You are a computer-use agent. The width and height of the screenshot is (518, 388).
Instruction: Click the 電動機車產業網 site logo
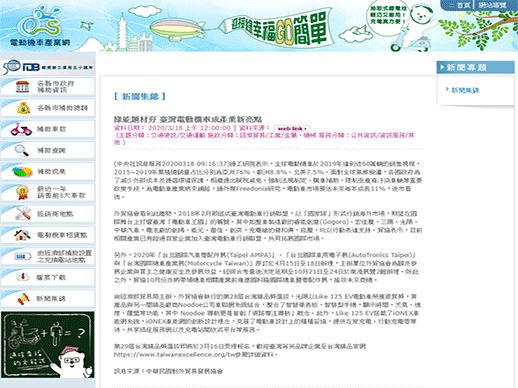click(40, 25)
